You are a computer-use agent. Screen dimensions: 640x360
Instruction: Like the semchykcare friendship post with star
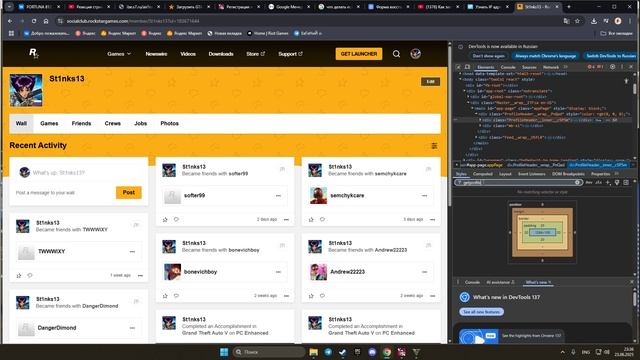point(311,220)
